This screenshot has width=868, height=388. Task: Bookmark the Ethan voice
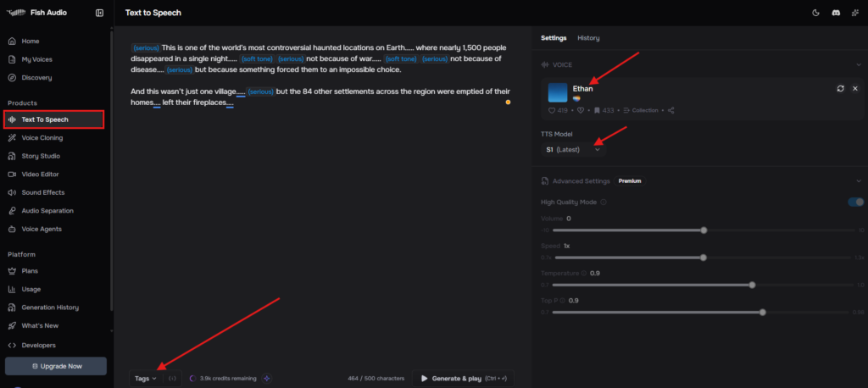click(597, 110)
